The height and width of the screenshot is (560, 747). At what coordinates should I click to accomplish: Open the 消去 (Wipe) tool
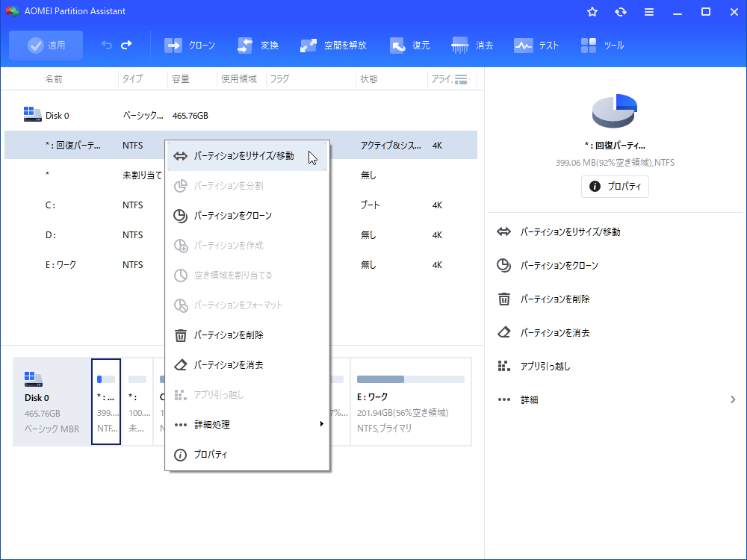472,46
